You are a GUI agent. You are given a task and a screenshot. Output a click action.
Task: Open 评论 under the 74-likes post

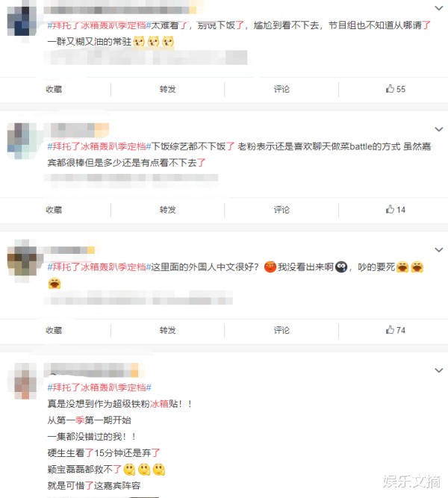(x=281, y=330)
